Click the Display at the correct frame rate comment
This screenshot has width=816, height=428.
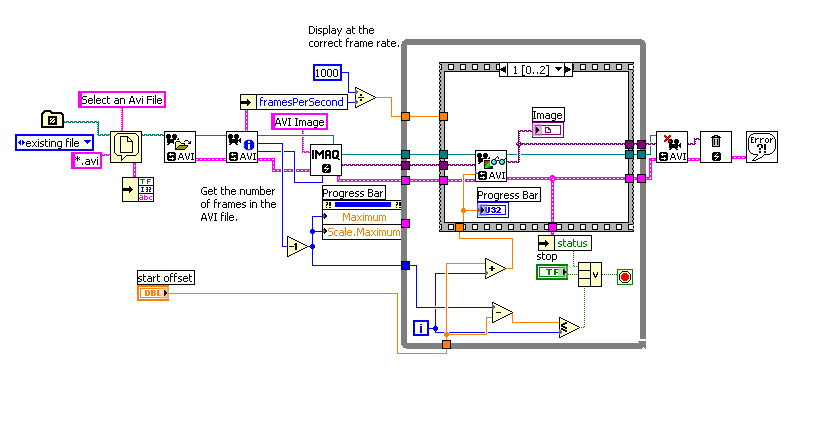(x=354, y=36)
